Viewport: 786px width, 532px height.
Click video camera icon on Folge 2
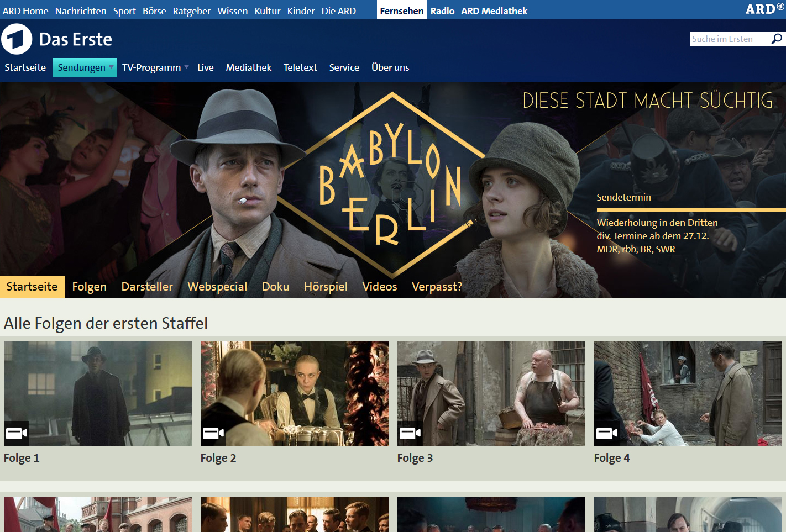(213, 433)
